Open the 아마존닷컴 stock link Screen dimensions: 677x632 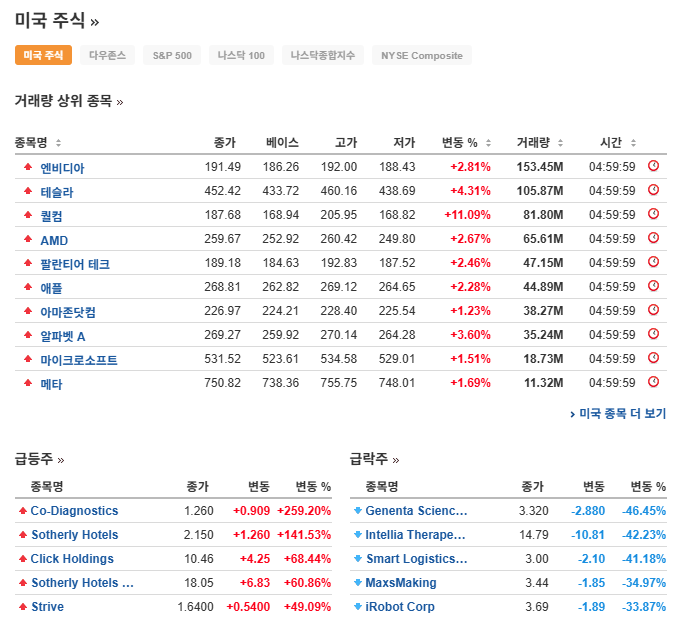click(x=68, y=312)
